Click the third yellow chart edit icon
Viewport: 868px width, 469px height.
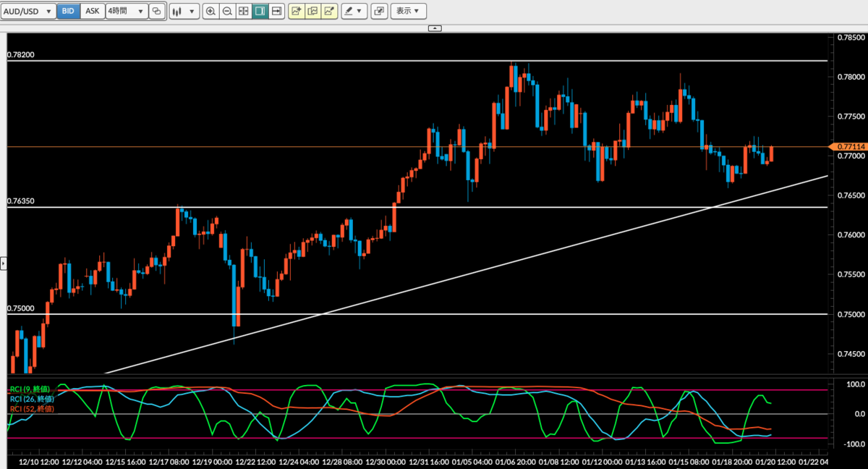[x=329, y=11]
